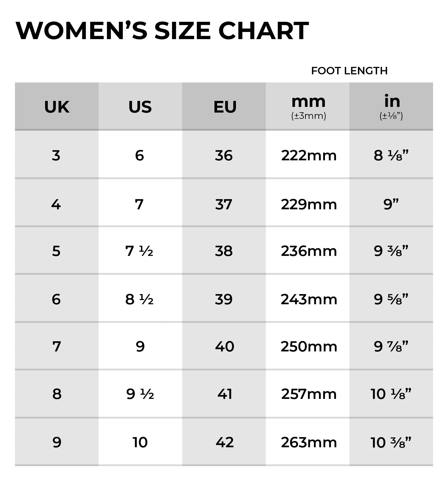
Task: Click EU size 42 cell
Action: [x=225, y=442]
